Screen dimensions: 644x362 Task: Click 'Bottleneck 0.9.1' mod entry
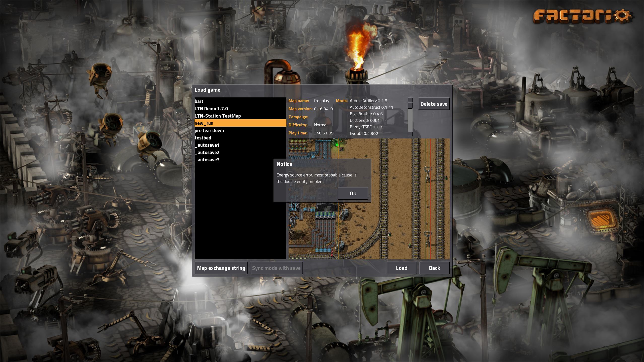pyautogui.click(x=364, y=120)
